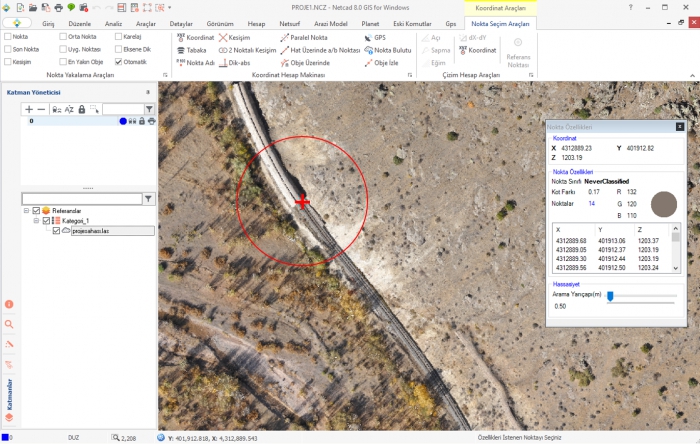Viewport: 700px width, 444px height.
Task: Click the Koordinat tool in Koordinat Hesap Makinası
Action: (x=195, y=37)
